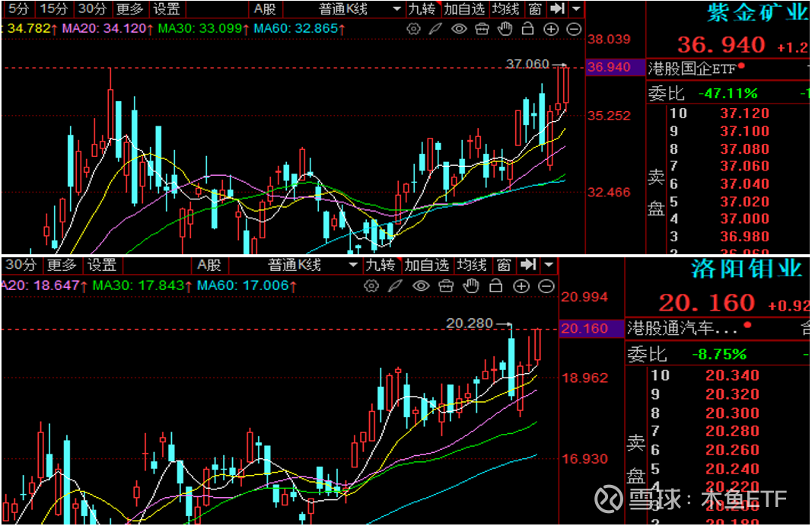Screen dimensions: 812x526
Task: Toggle the eye visibility icon in 洛阳钼业 chart
Action: click(421, 285)
